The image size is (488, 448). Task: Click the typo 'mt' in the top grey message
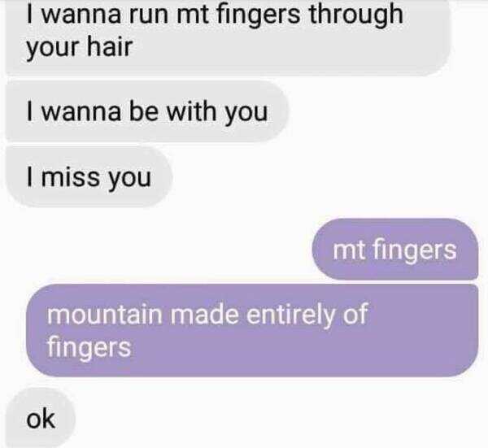click(x=192, y=15)
